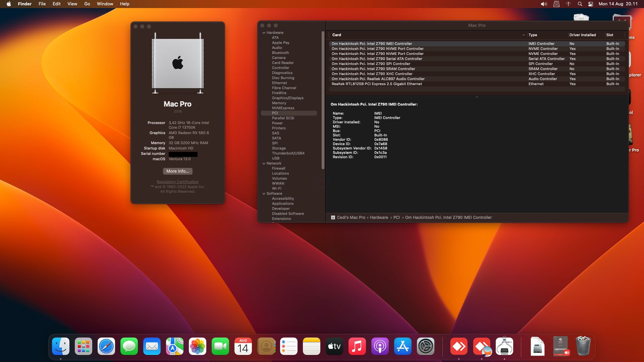Click the More Info button
The image size is (644, 362).
pyautogui.click(x=177, y=171)
